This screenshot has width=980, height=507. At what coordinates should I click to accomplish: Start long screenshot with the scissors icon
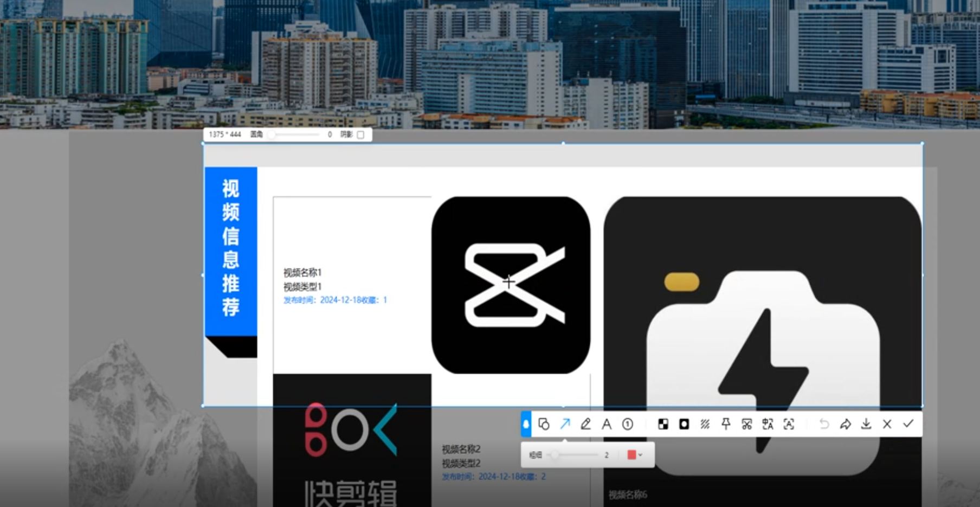(x=747, y=424)
